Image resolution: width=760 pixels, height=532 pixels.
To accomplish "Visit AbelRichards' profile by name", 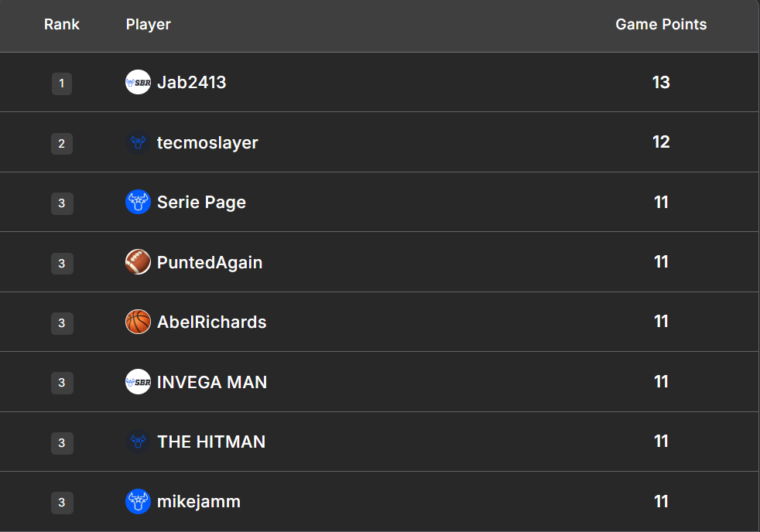I will tap(211, 322).
